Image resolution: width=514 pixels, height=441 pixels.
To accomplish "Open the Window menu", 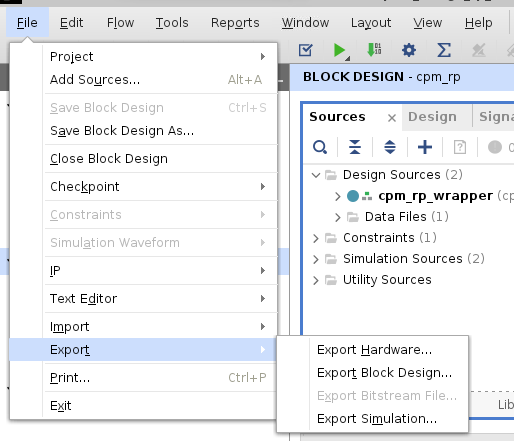I will pos(305,23).
